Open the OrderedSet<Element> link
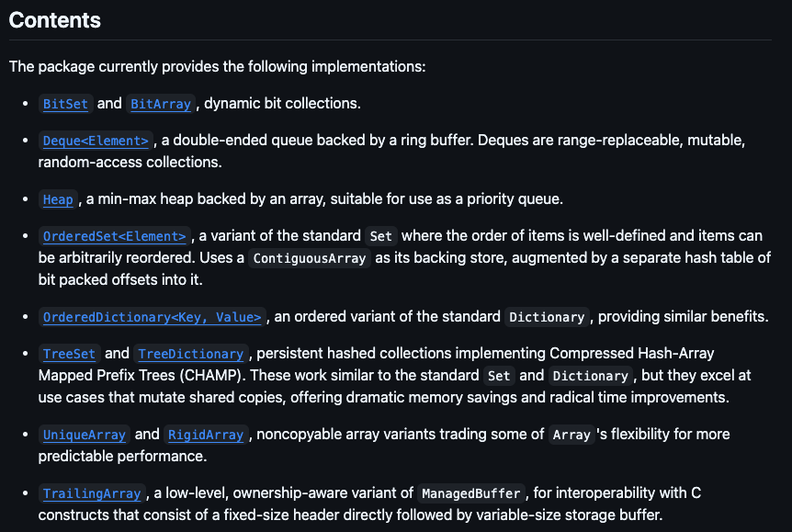Image resolution: width=792 pixels, height=532 pixels. (115, 236)
